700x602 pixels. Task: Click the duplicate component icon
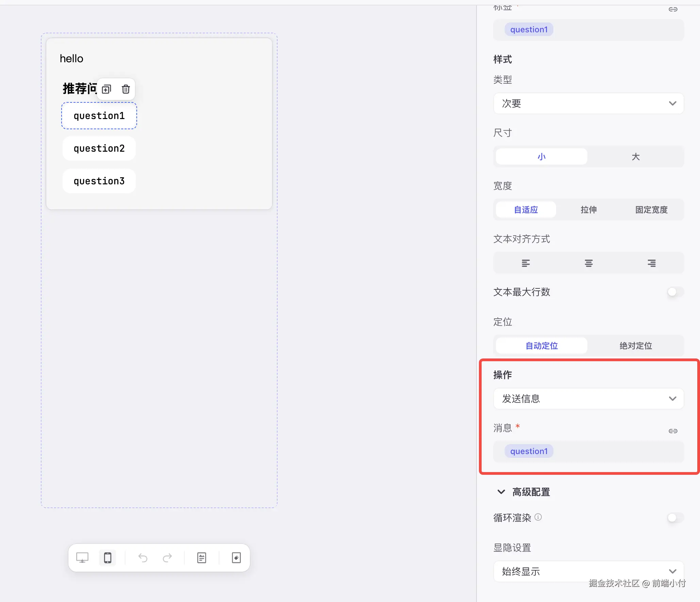(x=106, y=89)
